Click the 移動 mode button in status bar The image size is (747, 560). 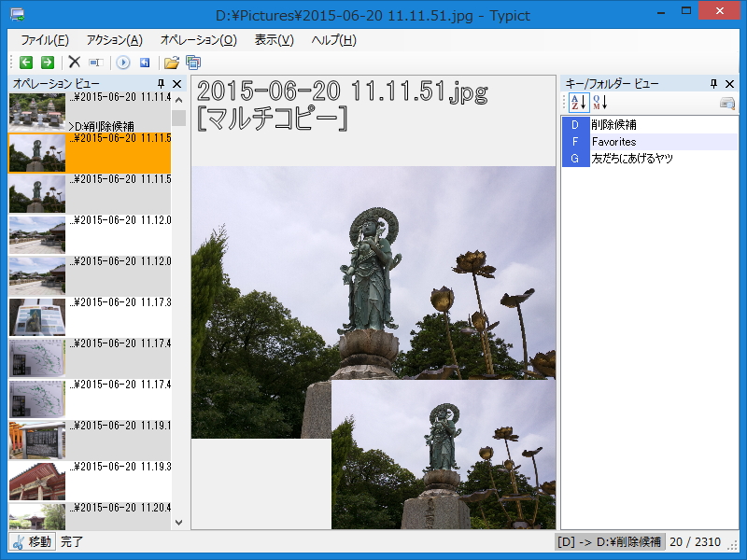(x=33, y=542)
